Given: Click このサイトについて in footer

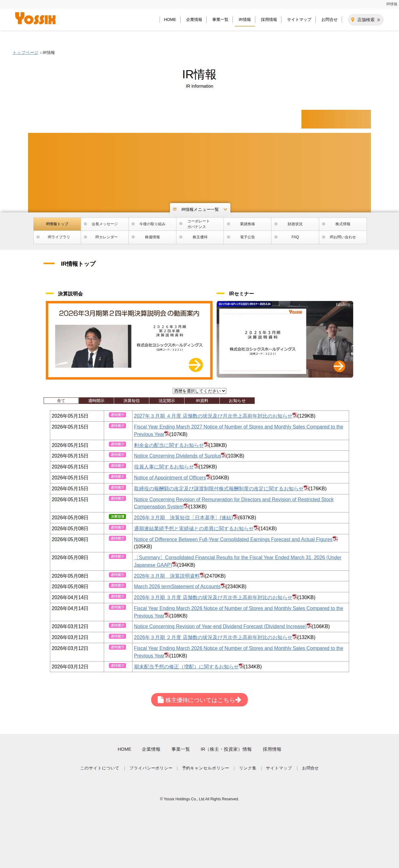Looking at the screenshot, I should (100, 768).
